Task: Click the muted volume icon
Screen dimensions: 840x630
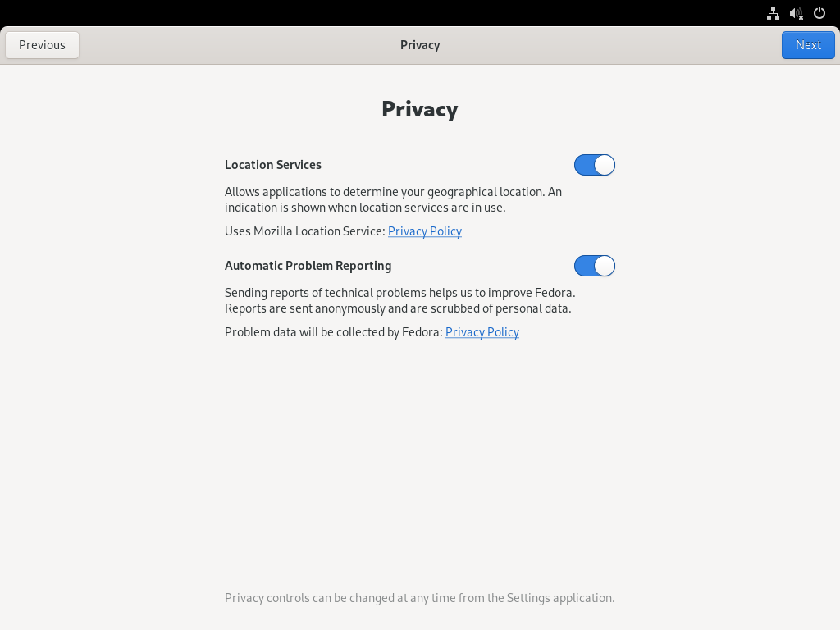Action: (x=796, y=13)
